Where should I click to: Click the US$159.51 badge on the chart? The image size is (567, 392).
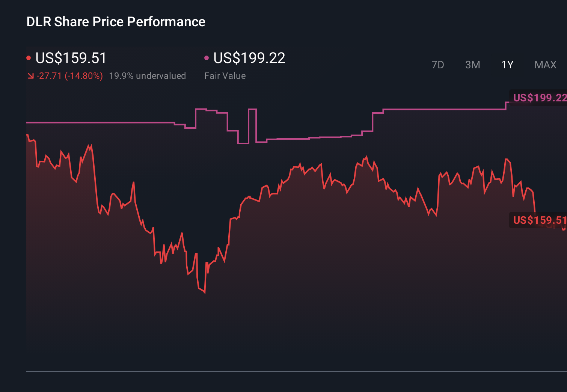click(539, 220)
